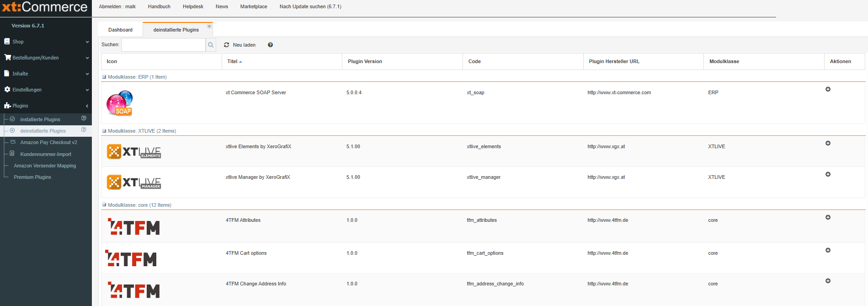This screenshot has height=306, width=868.
Task: Click the Suchen input field
Action: point(163,45)
